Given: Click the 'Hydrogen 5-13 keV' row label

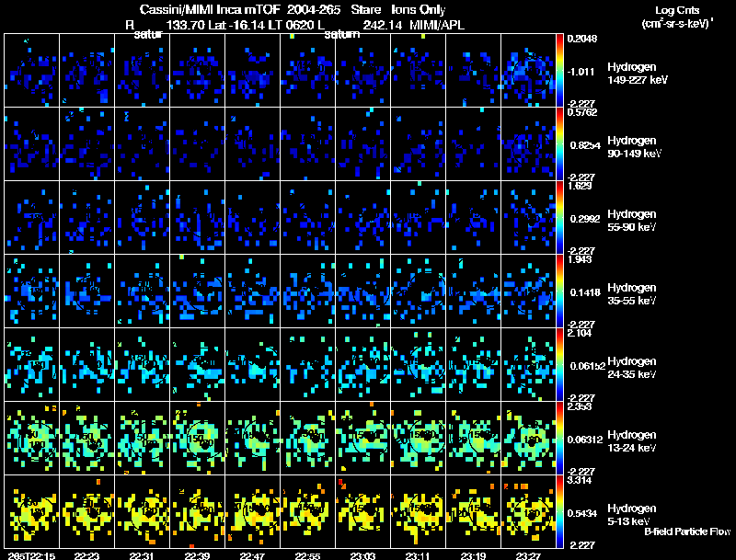Looking at the screenshot, I should (x=632, y=515).
